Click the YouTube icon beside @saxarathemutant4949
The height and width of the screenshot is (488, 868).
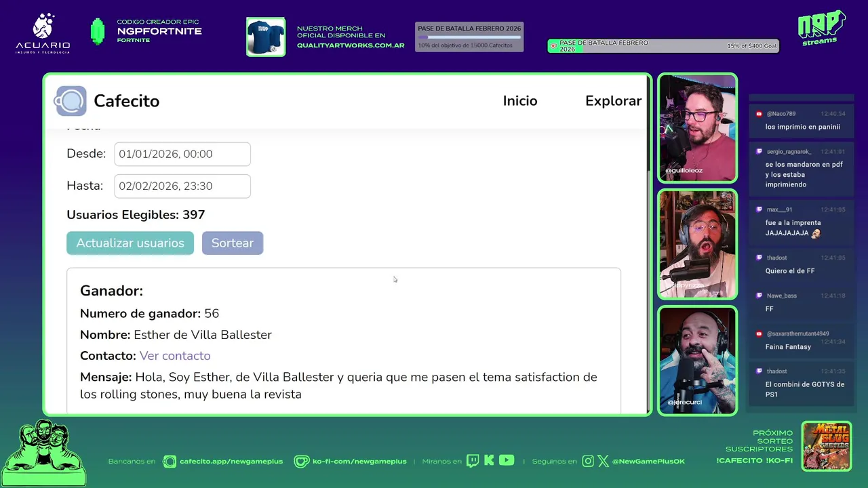[x=759, y=333]
